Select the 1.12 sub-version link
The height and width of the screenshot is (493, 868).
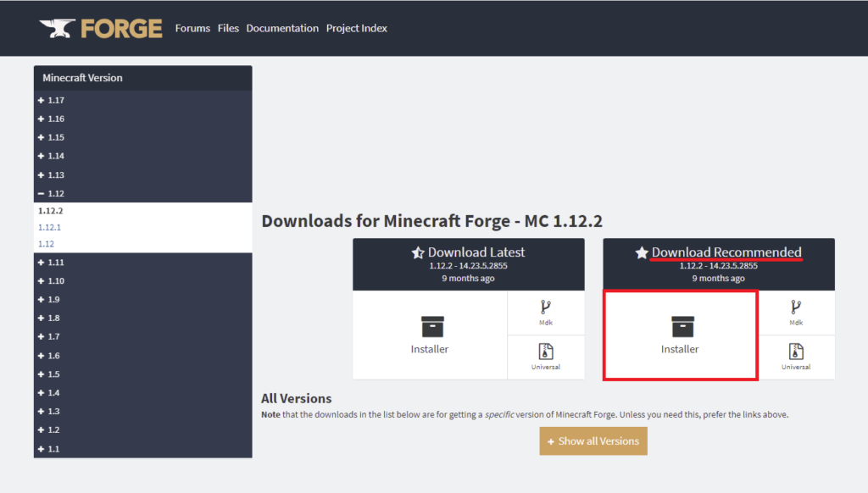pos(46,244)
